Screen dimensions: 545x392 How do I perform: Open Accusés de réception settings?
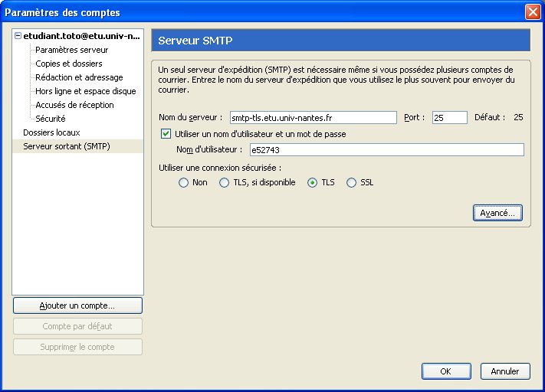point(74,105)
